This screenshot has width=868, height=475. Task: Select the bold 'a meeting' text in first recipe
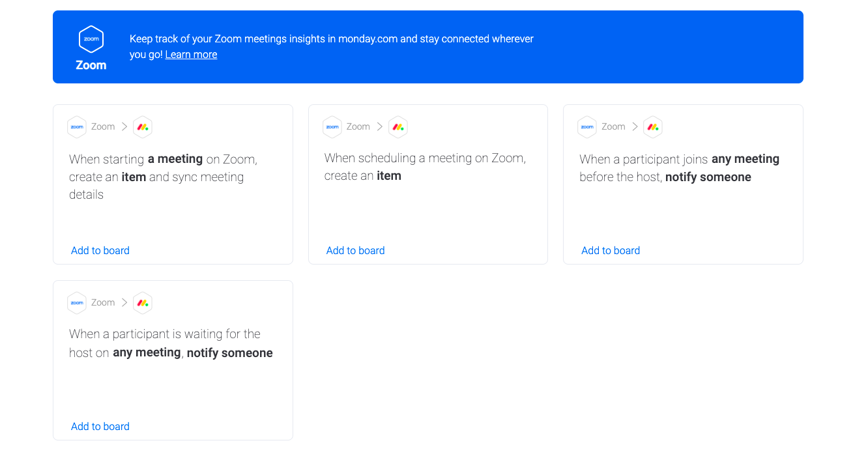[x=174, y=159]
